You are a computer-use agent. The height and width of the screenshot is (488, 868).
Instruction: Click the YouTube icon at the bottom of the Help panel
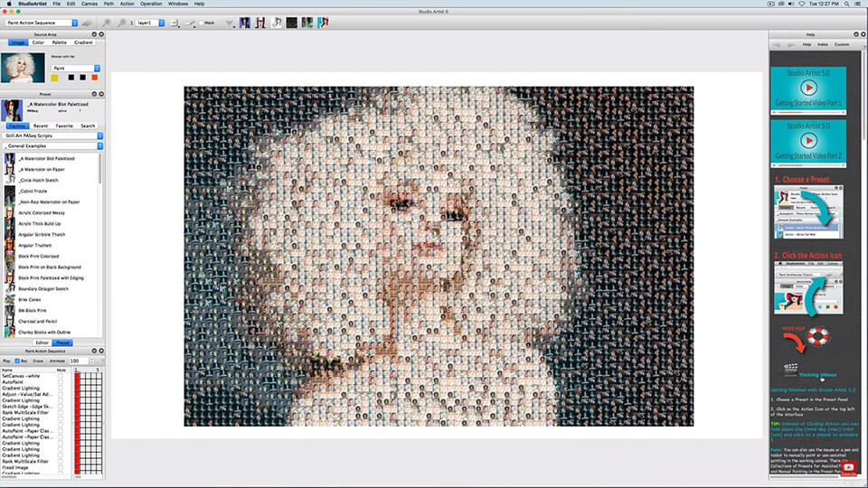(849, 467)
